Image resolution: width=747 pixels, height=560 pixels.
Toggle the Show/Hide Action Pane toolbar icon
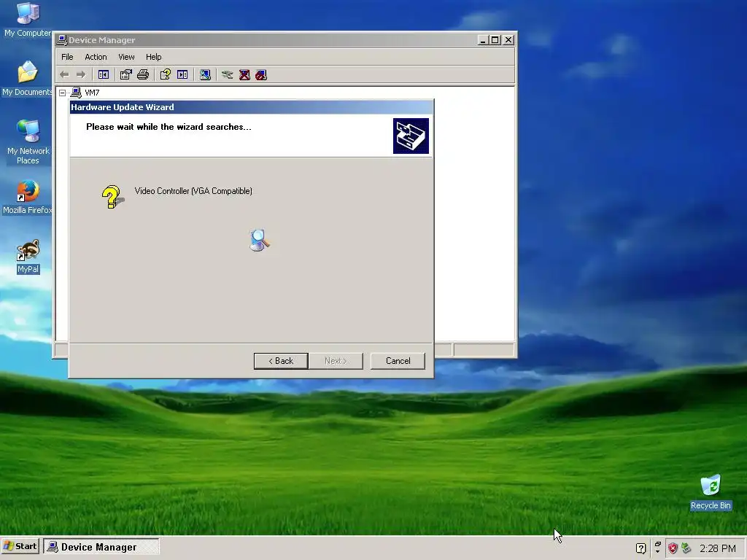tap(182, 75)
